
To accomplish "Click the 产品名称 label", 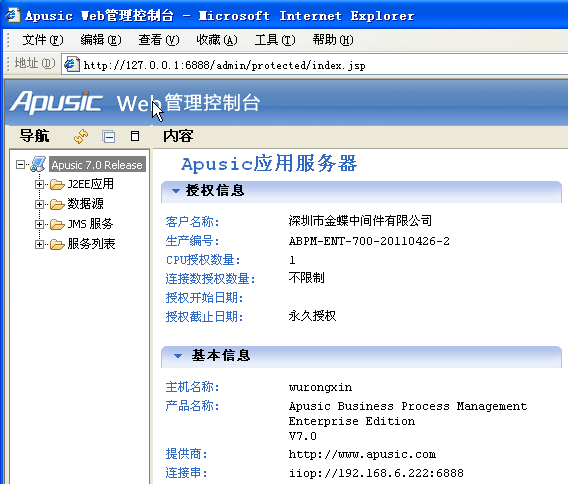I will point(192,406).
